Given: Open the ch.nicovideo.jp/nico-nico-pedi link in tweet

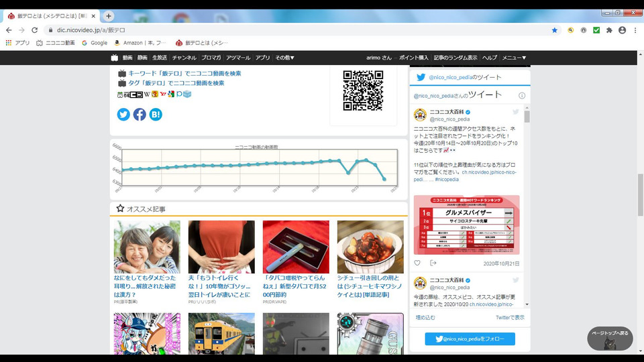Looking at the screenshot, I should [465, 176].
